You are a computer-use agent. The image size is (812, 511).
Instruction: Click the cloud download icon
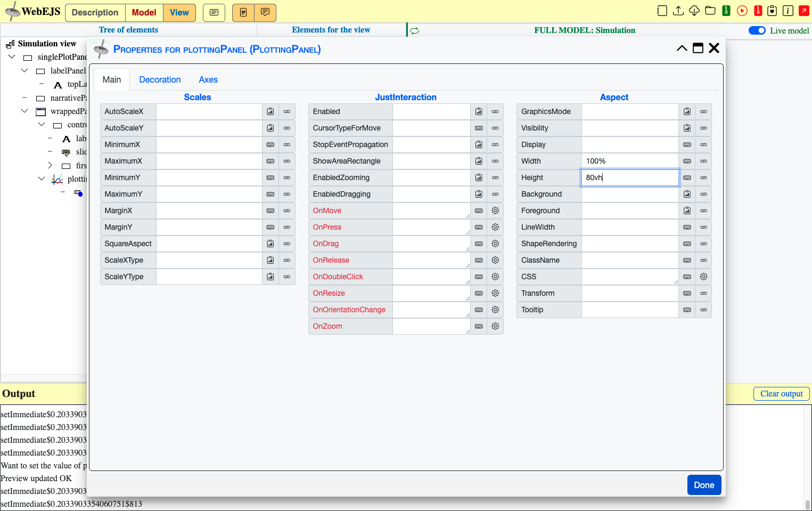(694, 11)
